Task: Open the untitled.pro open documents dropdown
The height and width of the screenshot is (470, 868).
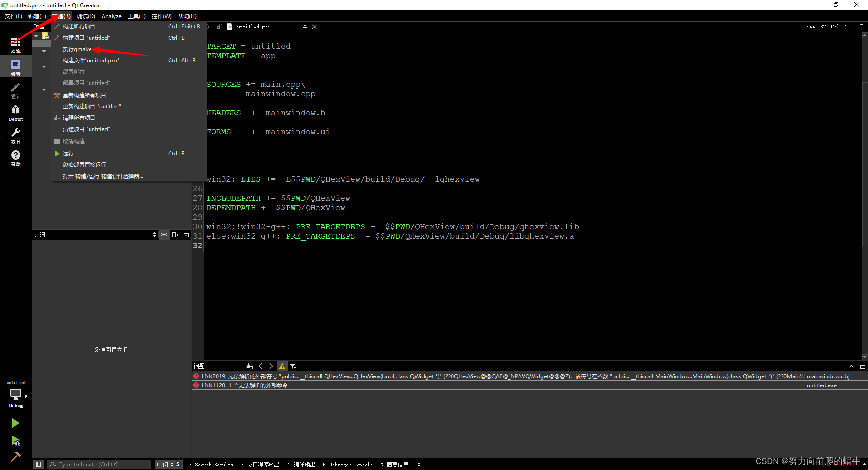Action: tap(271, 27)
